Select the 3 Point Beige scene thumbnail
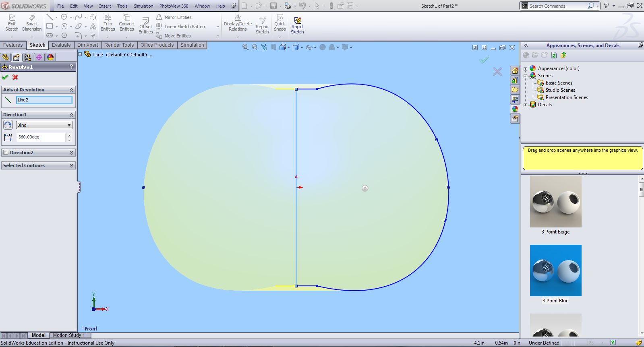 tap(555, 202)
